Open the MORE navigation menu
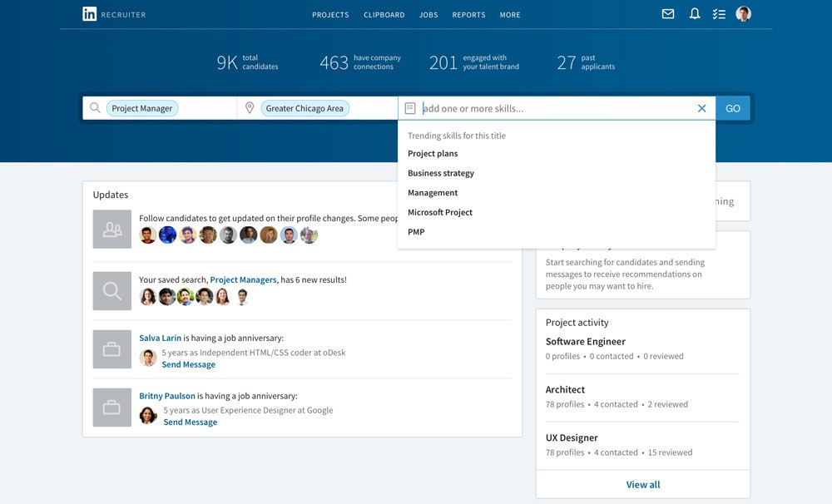 pyautogui.click(x=510, y=14)
